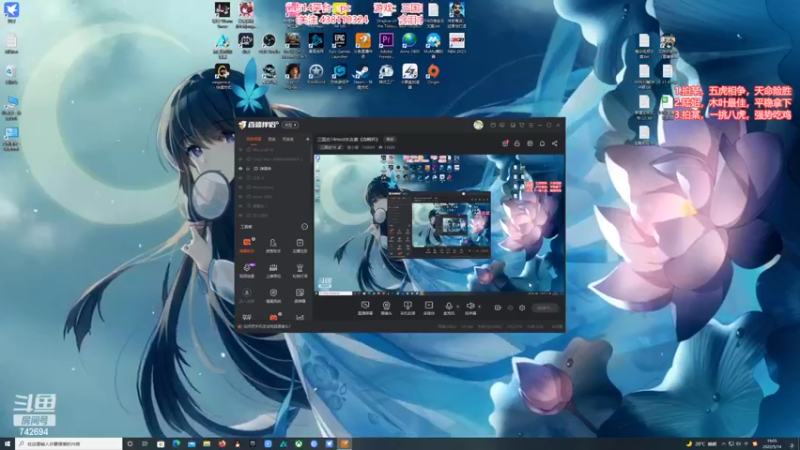Open the taskbar clock and date
The image size is (800, 450).
773,444
